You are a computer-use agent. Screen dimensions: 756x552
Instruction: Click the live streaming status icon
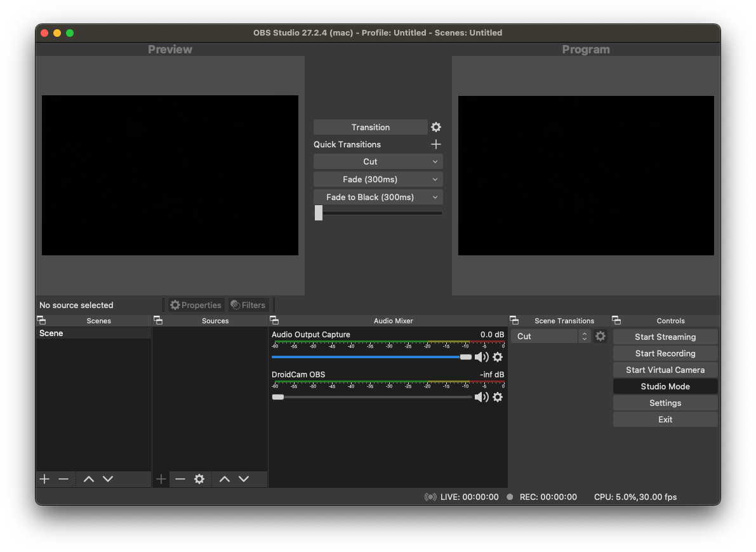[x=430, y=497]
